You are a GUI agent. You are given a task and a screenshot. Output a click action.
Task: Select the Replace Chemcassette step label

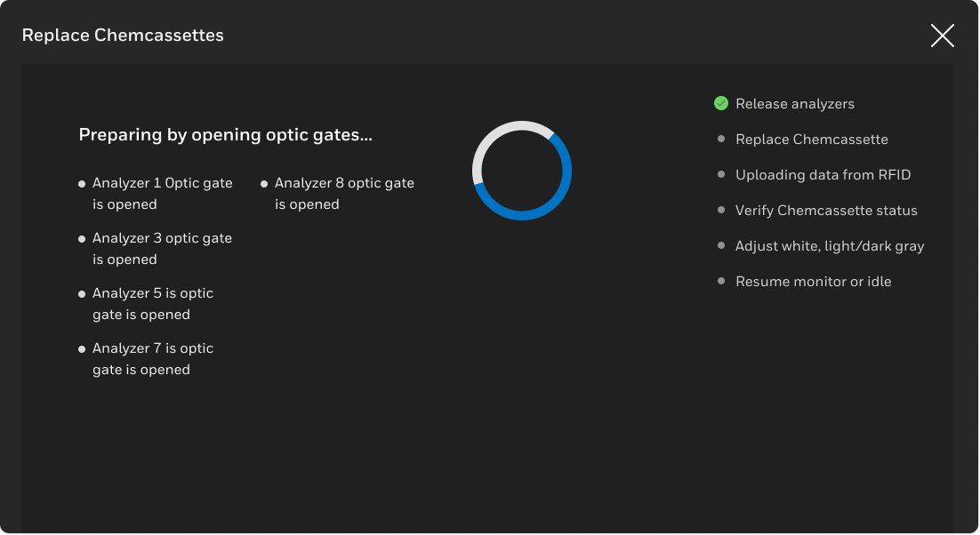[811, 140]
